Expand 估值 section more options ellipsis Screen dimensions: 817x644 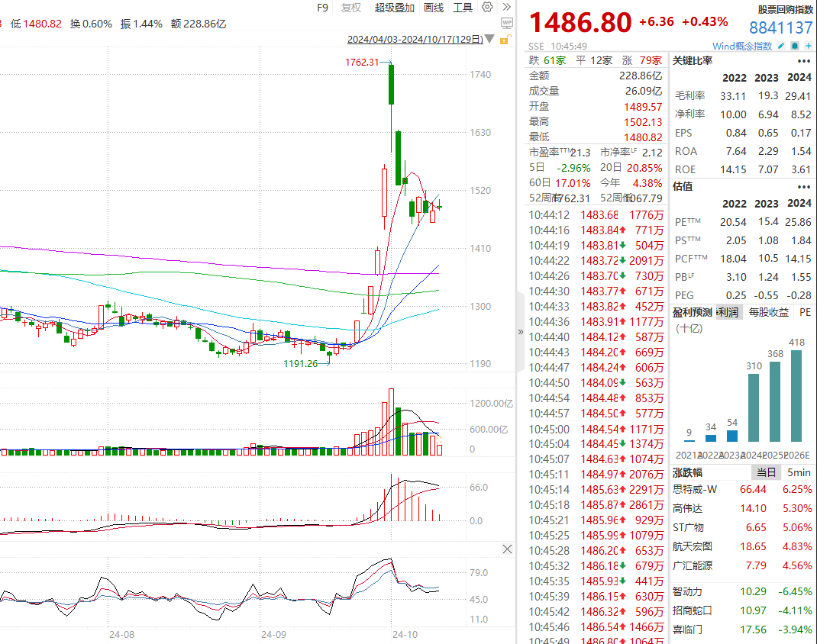(x=804, y=186)
